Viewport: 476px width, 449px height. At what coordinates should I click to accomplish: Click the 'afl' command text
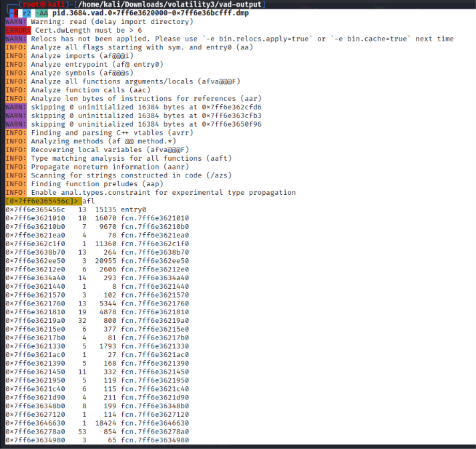[88, 201]
